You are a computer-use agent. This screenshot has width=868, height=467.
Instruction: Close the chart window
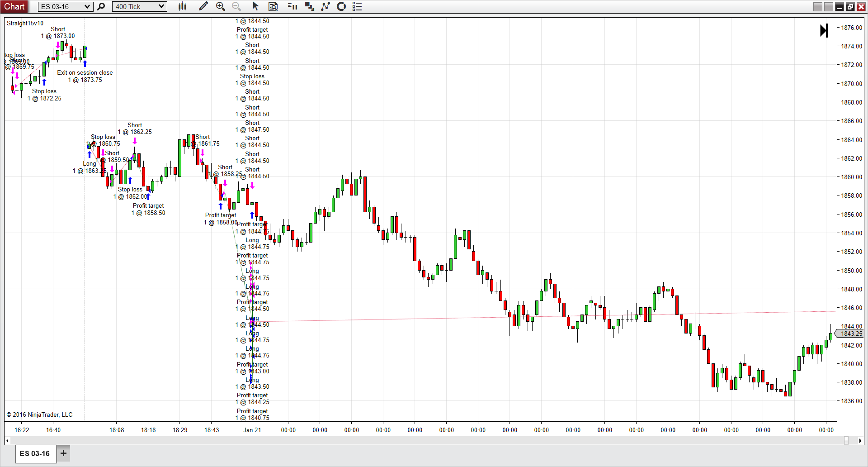coord(861,7)
